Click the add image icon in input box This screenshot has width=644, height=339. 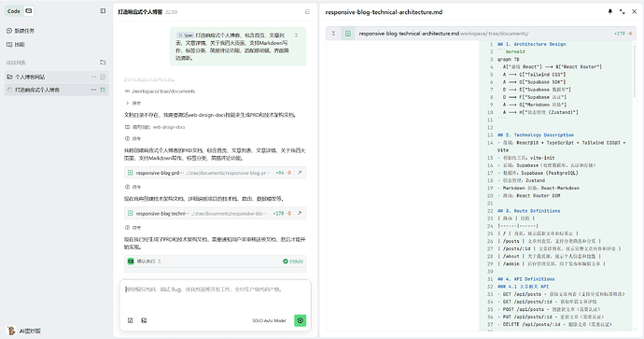[x=144, y=320]
